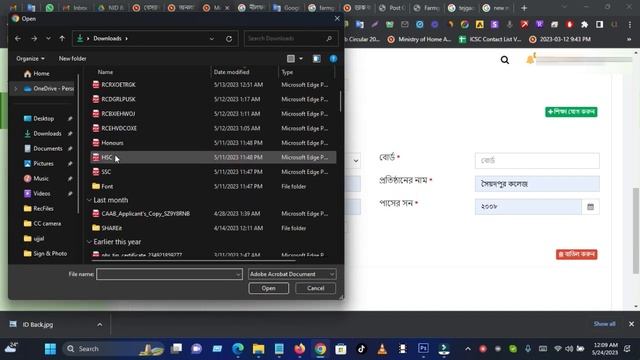Click New folder button
The image size is (640, 360).
click(x=72, y=59)
